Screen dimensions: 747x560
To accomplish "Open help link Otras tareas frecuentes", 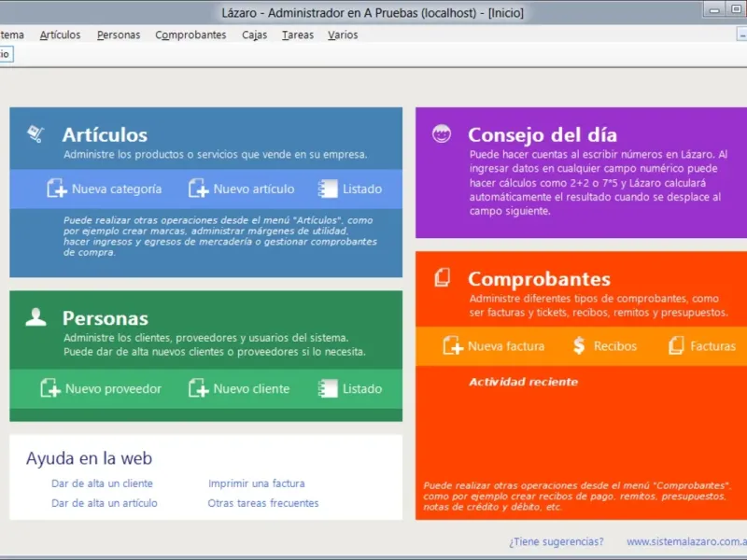I will click(263, 503).
